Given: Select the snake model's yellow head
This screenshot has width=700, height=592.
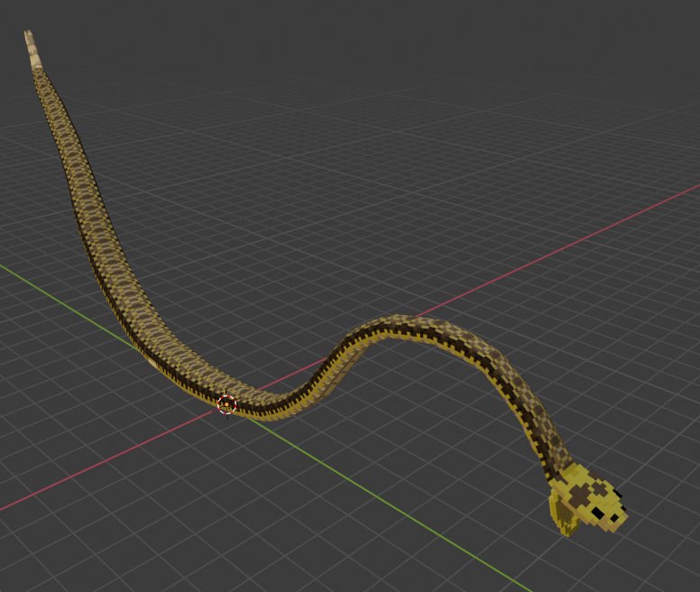Looking at the screenshot, I should [x=588, y=500].
